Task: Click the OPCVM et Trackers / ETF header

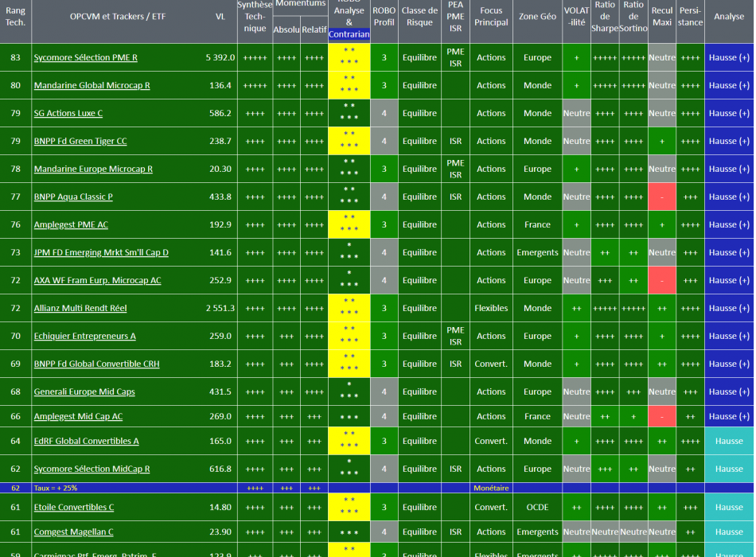Action: [117, 17]
